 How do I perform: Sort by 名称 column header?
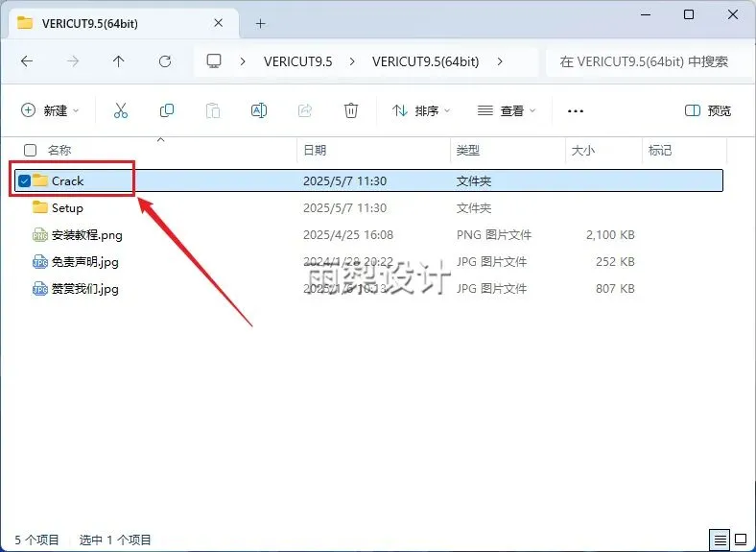pos(59,151)
